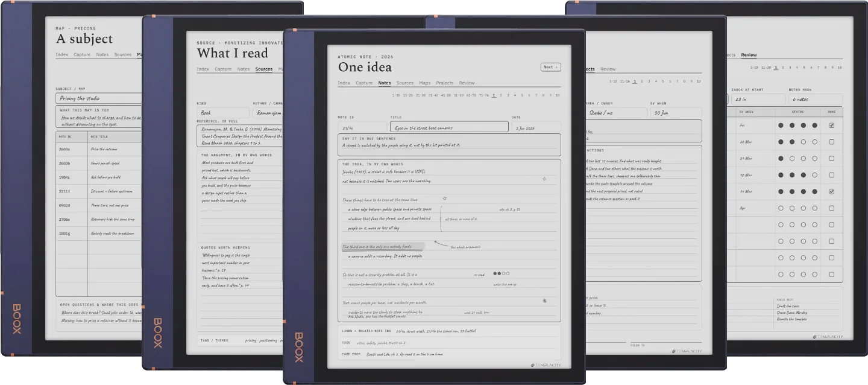Tap the Date field on the One idea page
This screenshot has height=385, width=868.
click(536, 128)
